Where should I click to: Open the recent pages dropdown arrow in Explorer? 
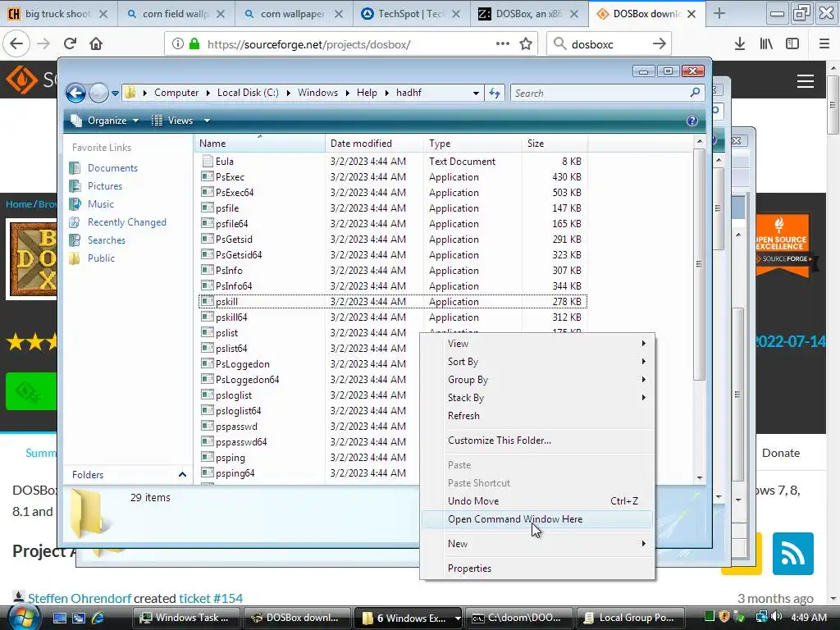click(x=115, y=94)
